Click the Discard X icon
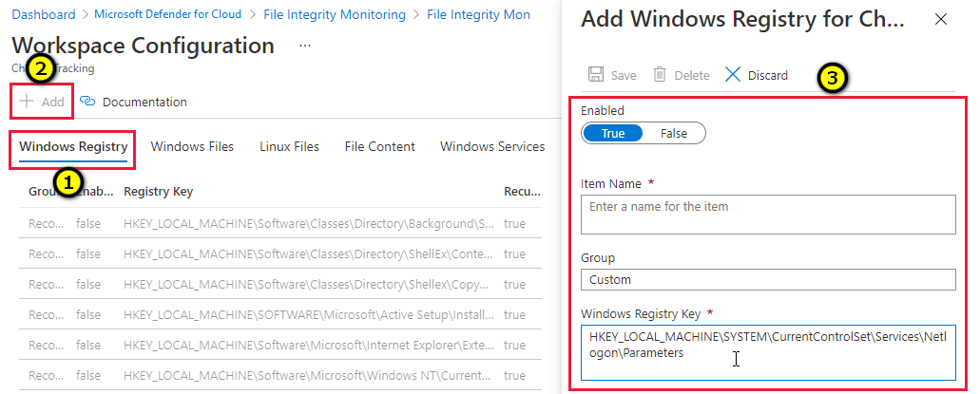Viewport: 980px width, 394px height. (733, 75)
